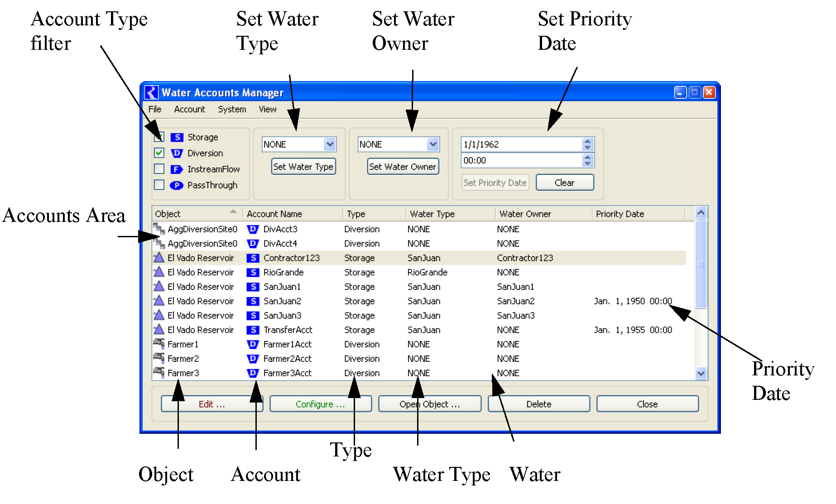Uncheck the Diversion account filter checkbox

tap(159, 153)
